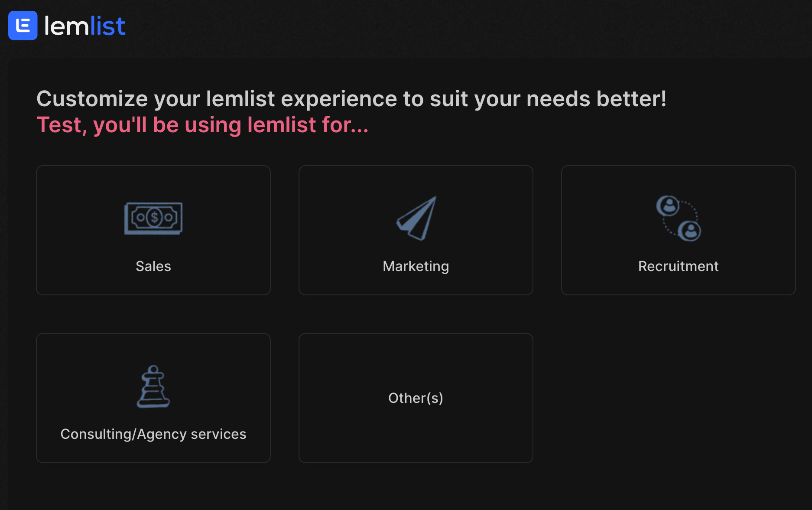The width and height of the screenshot is (812, 510).
Task: Select the two-person Recruitment icon
Action: point(679,218)
